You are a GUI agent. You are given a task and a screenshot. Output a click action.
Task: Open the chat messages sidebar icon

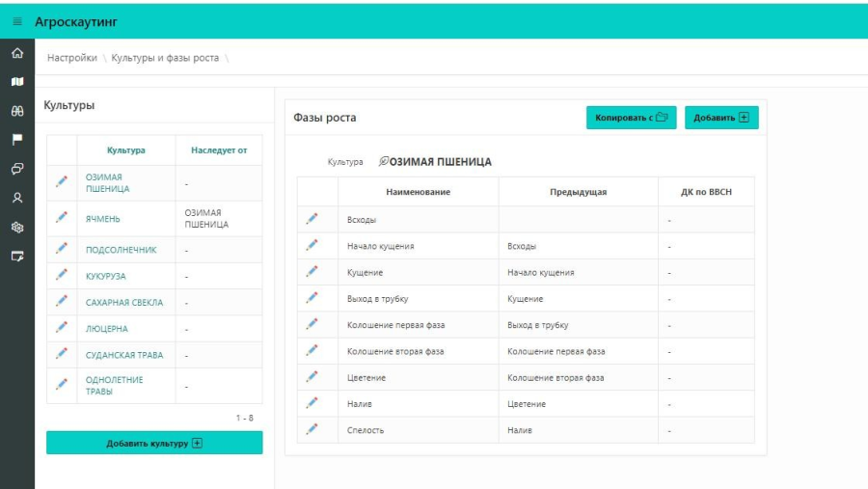click(x=16, y=168)
